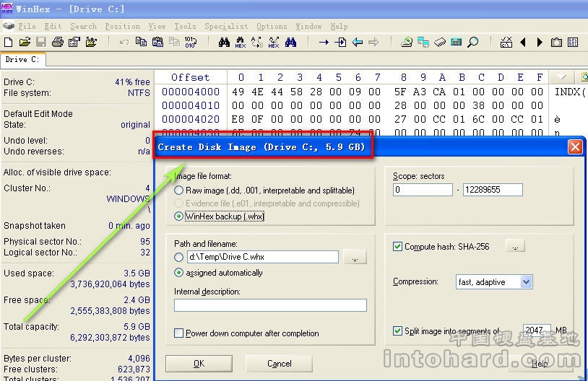Click the Open Disk icon
Screen dimensions: 588x381
[x=407, y=42]
